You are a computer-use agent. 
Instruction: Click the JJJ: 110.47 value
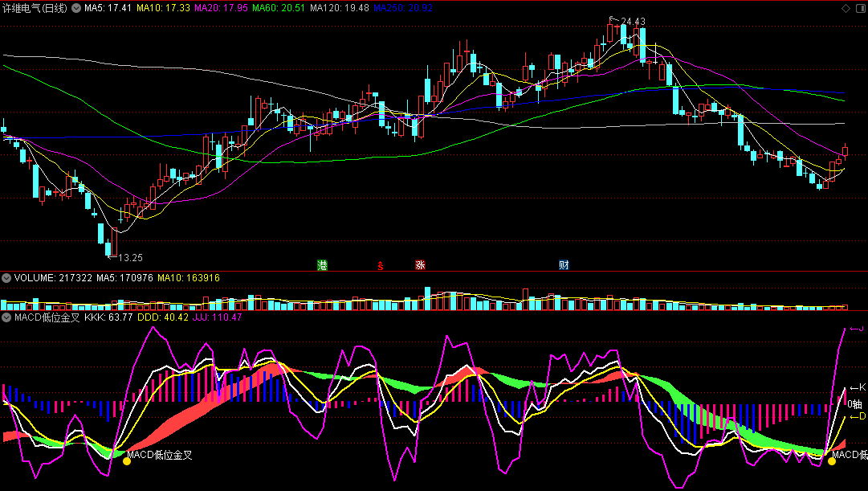pos(217,317)
